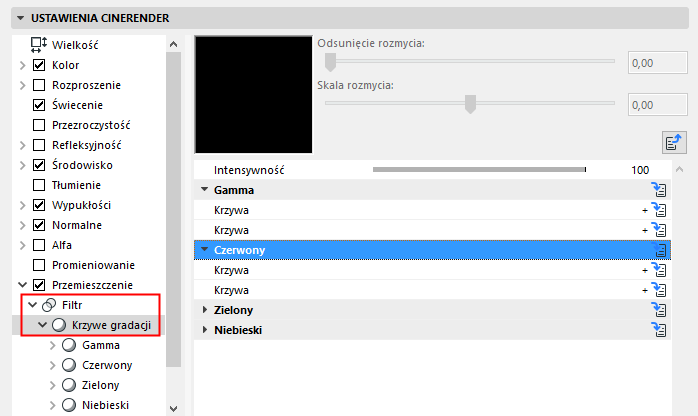Click first Krzywa options icon under Czerwony
The height and width of the screenshot is (416, 698).
click(659, 270)
